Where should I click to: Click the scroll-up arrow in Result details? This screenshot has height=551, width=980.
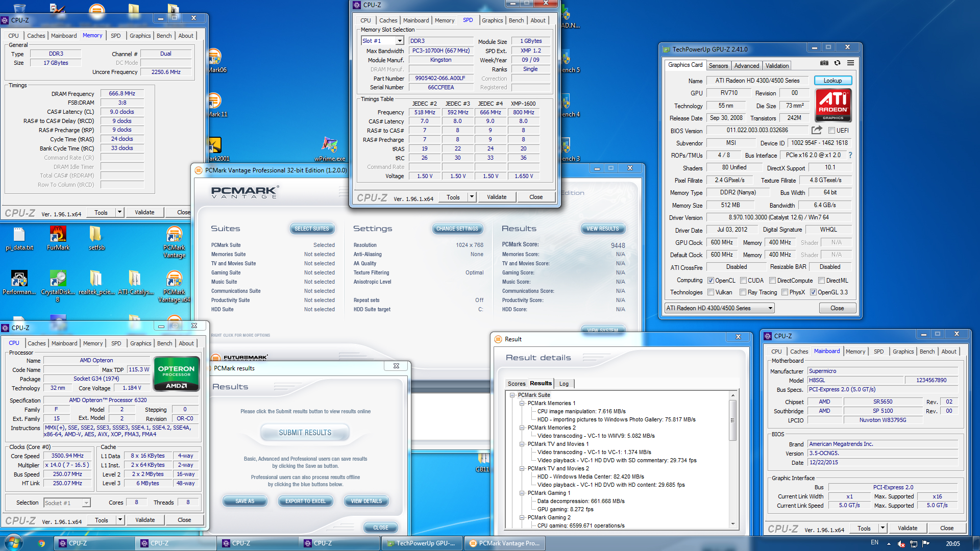tap(733, 395)
